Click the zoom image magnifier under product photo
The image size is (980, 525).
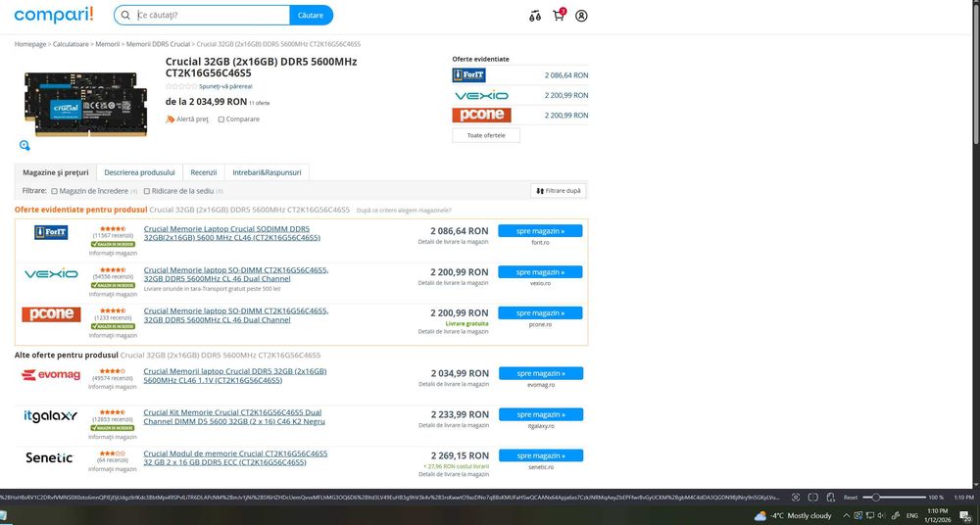click(24, 146)
